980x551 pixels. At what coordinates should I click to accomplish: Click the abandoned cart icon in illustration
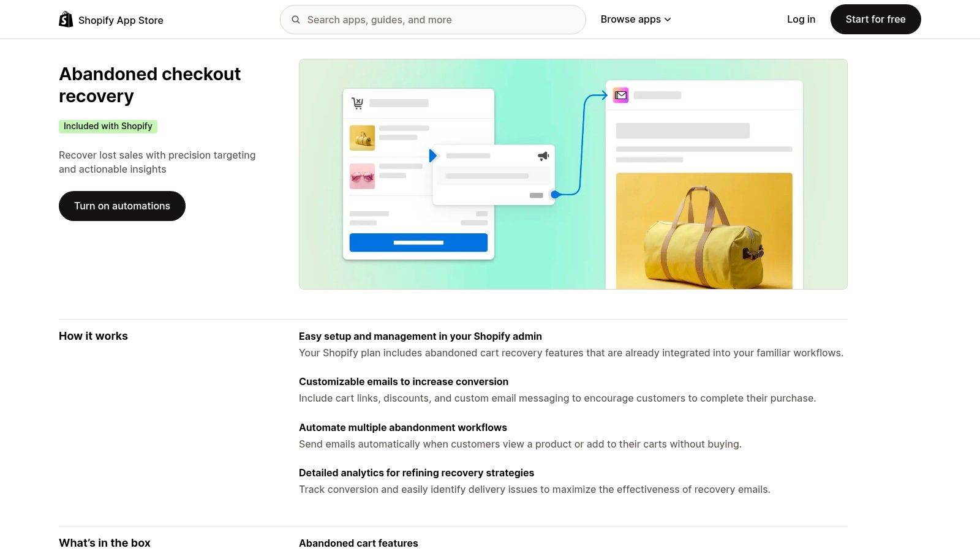(x=358, y=103)
